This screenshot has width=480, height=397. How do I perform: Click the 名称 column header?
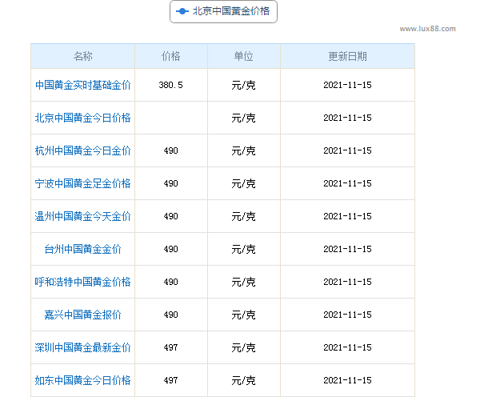click(x=83, y=56)
